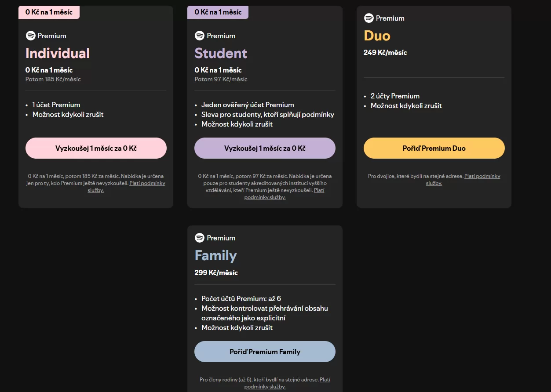Select the "Student" plan heading
551x392 pixels.
(221, 53)
